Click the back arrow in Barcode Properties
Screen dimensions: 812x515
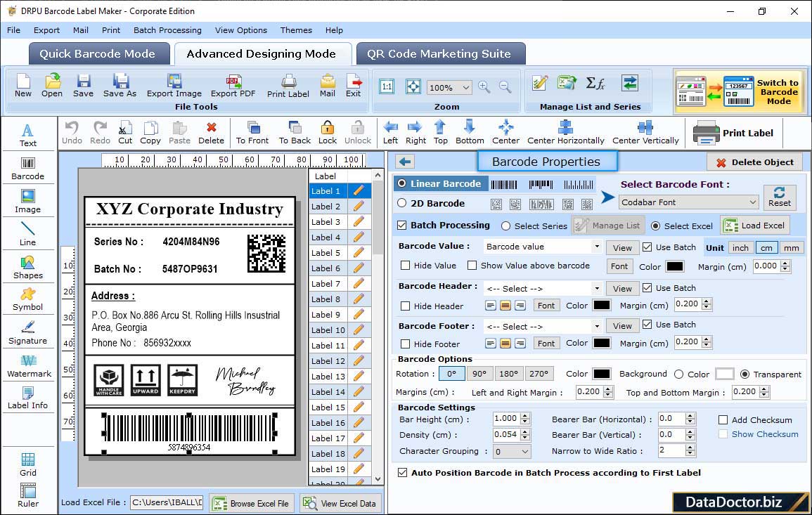tap(405, 162)
